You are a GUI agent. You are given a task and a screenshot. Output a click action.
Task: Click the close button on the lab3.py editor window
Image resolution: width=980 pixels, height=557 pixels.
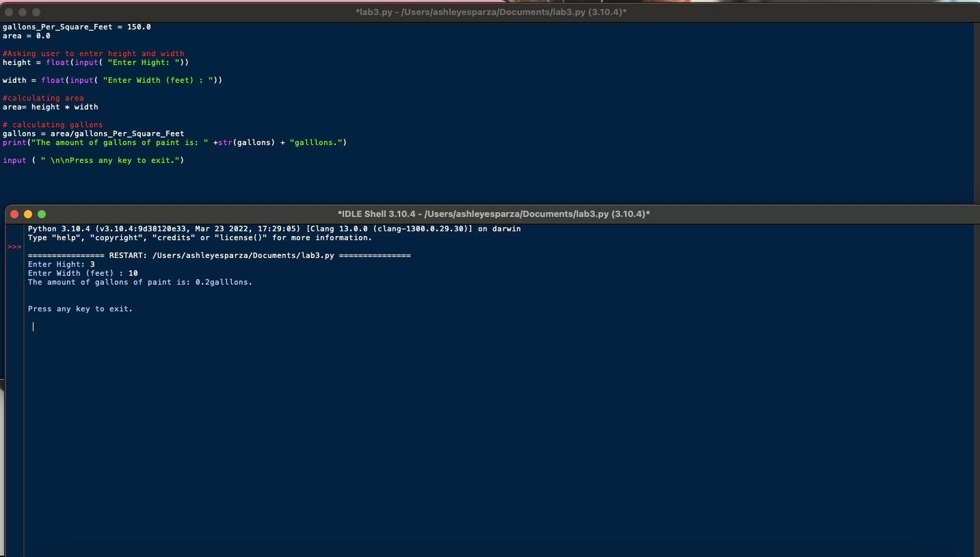coord(9,12)
